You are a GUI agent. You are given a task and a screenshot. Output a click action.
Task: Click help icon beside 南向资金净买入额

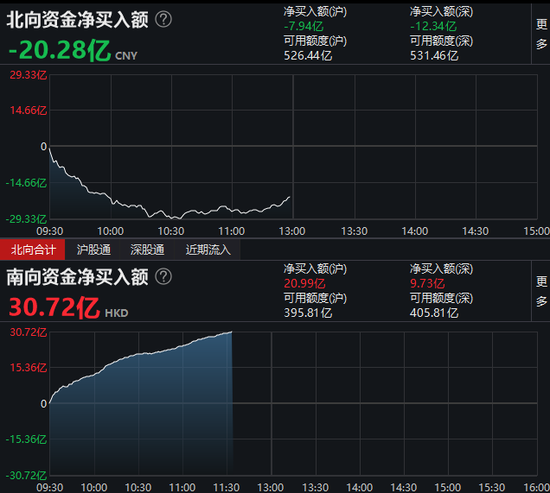tap(163, 277)
